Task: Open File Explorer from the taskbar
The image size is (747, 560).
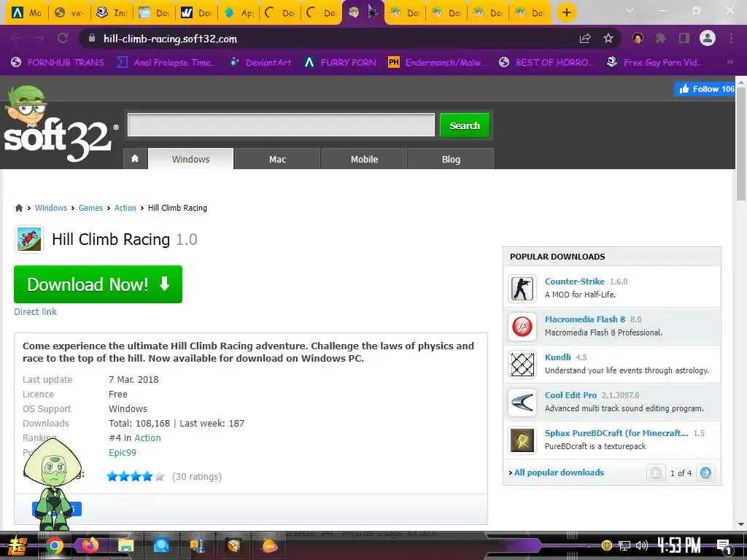Action: click(125, 545)
